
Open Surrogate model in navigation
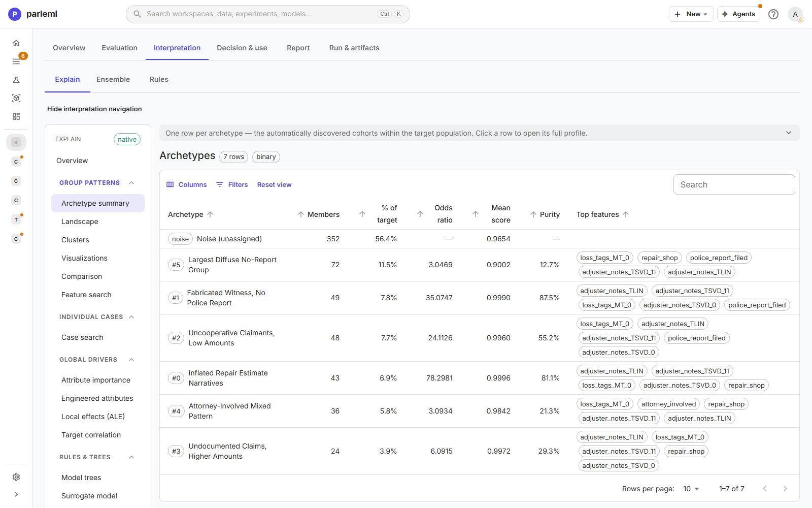click(98, 496)
